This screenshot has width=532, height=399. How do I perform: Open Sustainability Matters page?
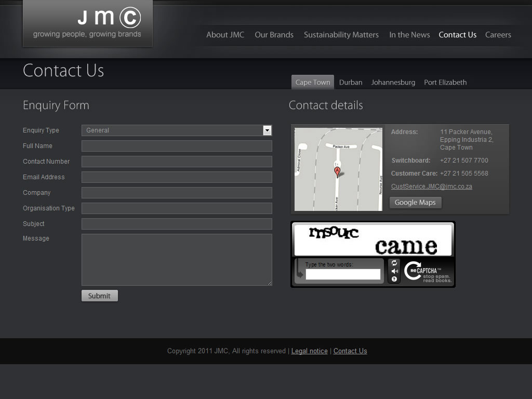[341, 35]
